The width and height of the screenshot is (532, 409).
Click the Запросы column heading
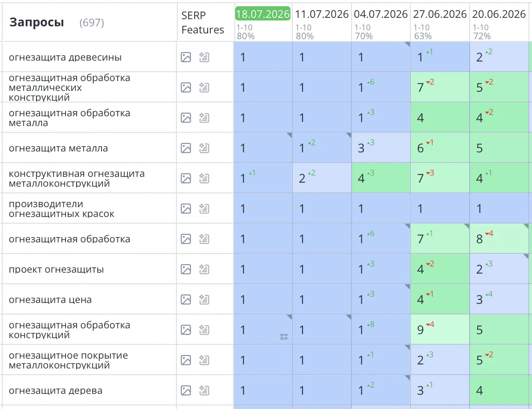pos(37,22)
